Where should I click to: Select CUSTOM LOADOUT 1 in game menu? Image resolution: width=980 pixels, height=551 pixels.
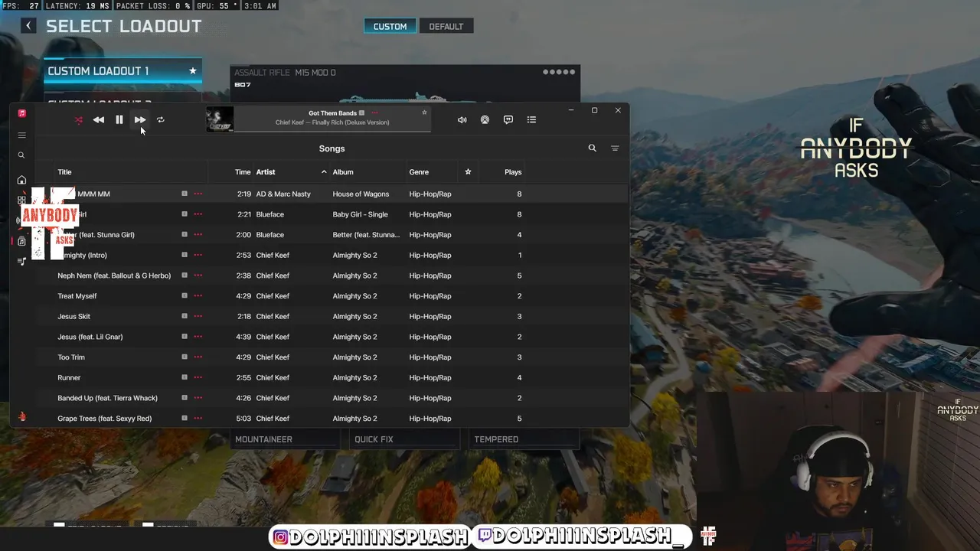pos(122,71)
